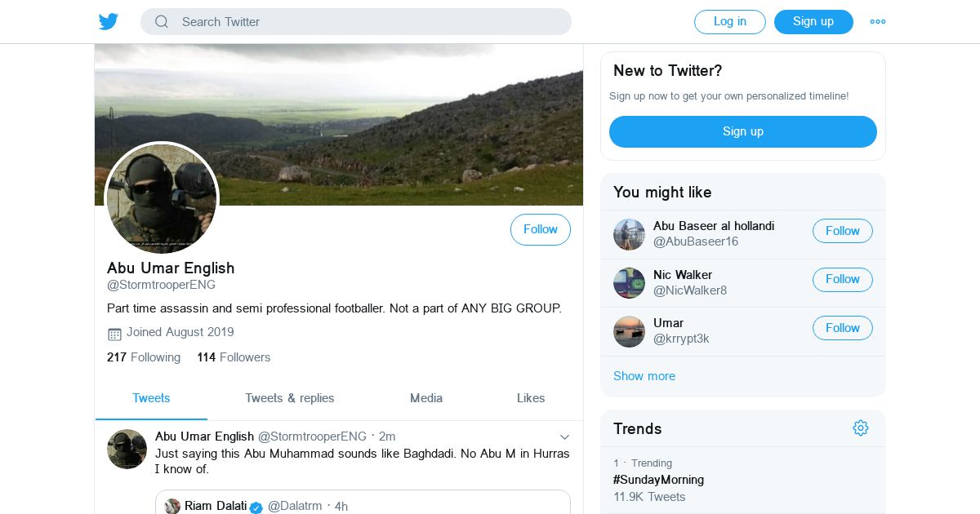Screen dimensions: 980x514
Task: Click the Log in button
Action: click(730, 22)
